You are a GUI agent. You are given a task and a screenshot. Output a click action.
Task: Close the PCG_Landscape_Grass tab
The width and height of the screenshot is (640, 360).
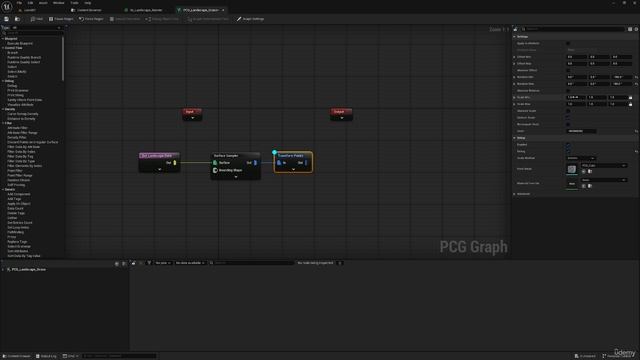click(223, 10)
